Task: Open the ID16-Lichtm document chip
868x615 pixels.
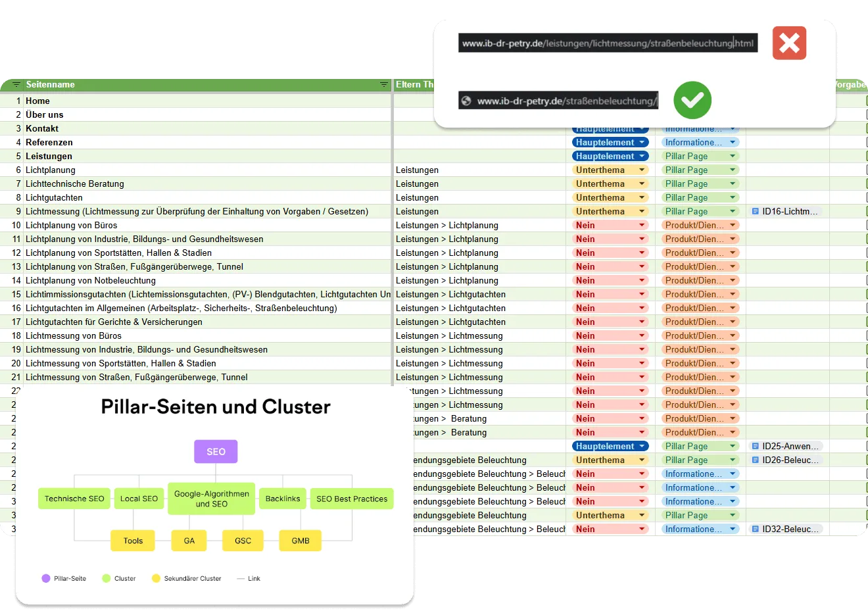Action: click(785, 211)
